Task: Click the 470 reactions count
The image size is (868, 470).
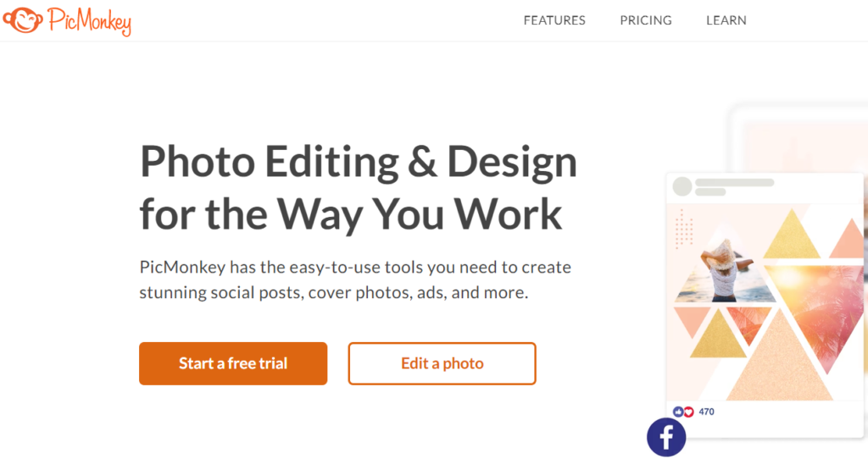Action: click(x=707, y=412)
